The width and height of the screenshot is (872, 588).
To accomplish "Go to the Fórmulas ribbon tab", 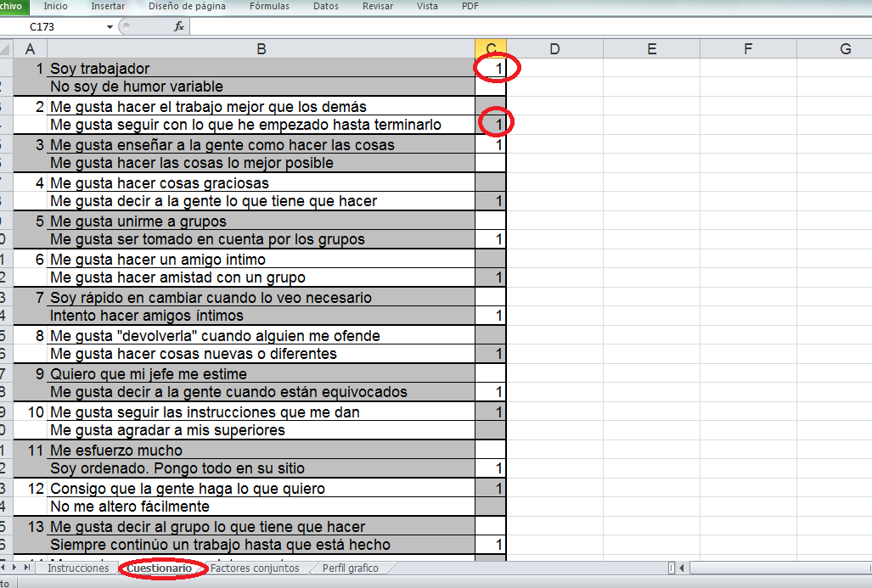I will [x=269, y=6].
